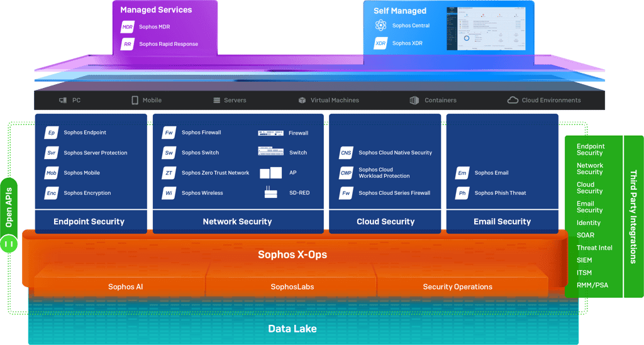
Task: Open the Sophos Central atom icon
Action: [x=380, y=25]
